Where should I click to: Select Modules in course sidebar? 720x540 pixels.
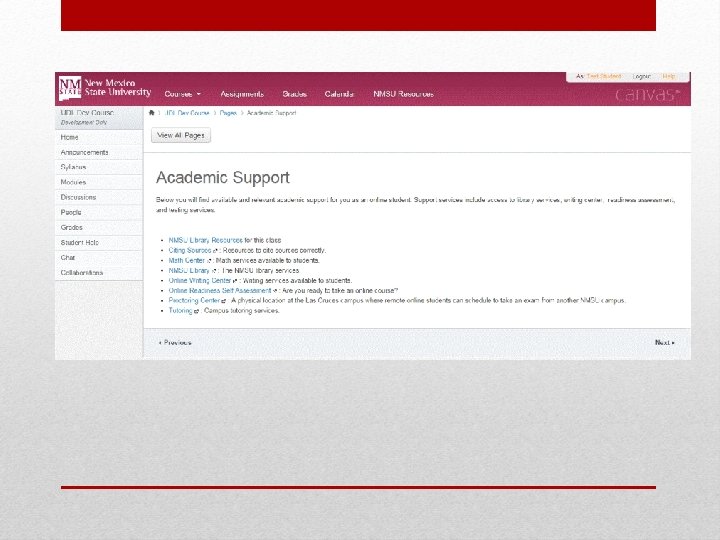pos(73,182)
